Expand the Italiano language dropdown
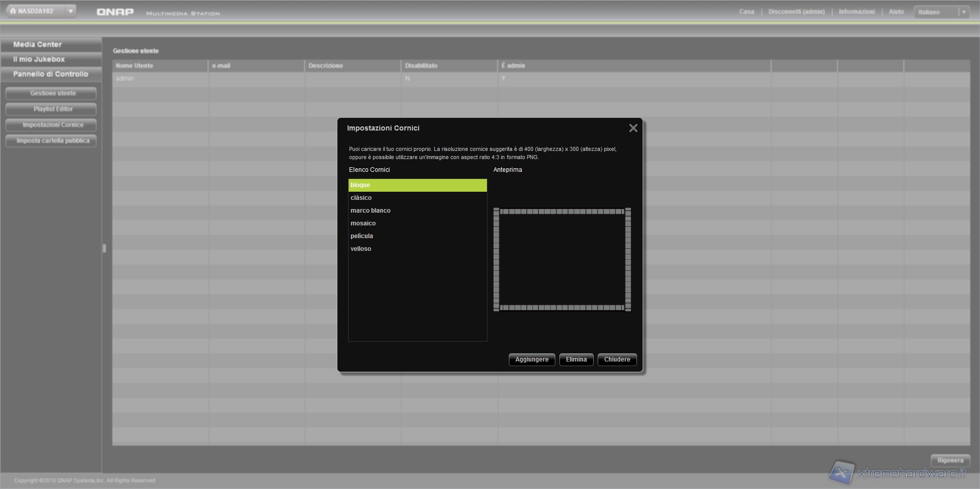Image resolution: width=980 pixels, height=489 pixels. tap(963, 12)
